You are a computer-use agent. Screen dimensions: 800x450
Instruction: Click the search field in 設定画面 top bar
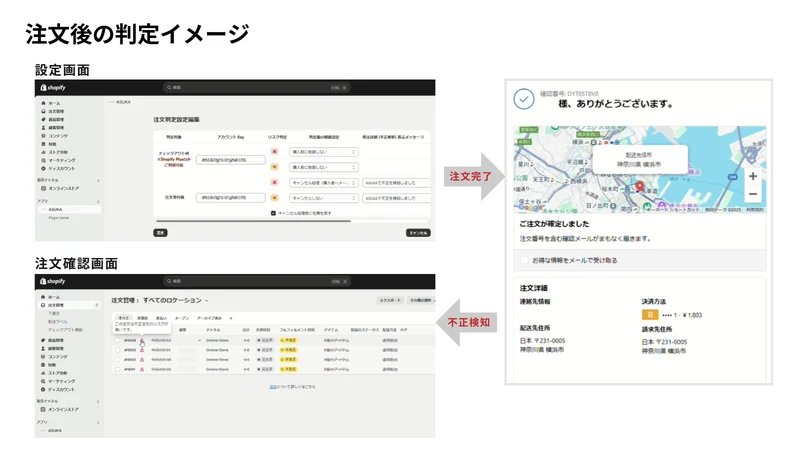[x=256, y=88]
